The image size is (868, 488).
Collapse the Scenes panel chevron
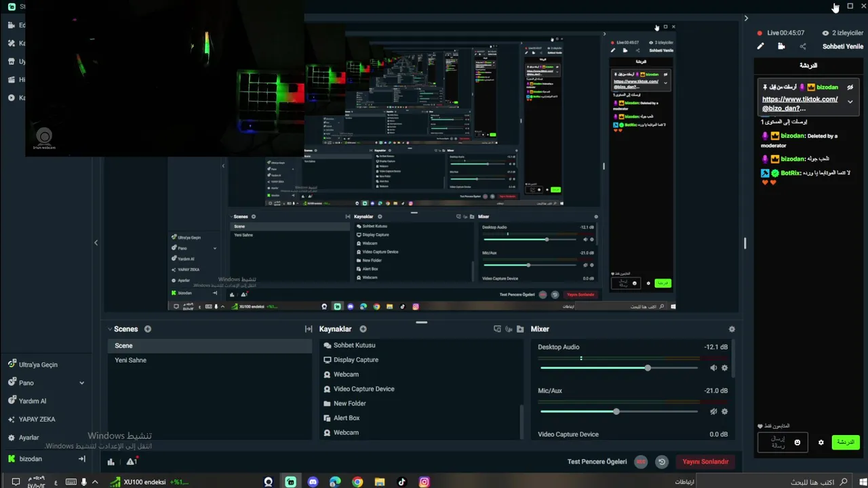[x=109, y=329]
